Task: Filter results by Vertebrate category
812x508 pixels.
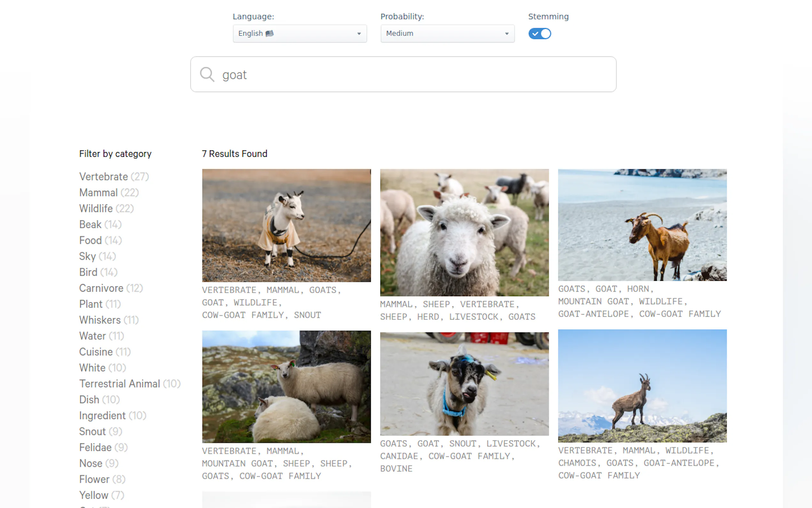Action: tap(103, 177)
